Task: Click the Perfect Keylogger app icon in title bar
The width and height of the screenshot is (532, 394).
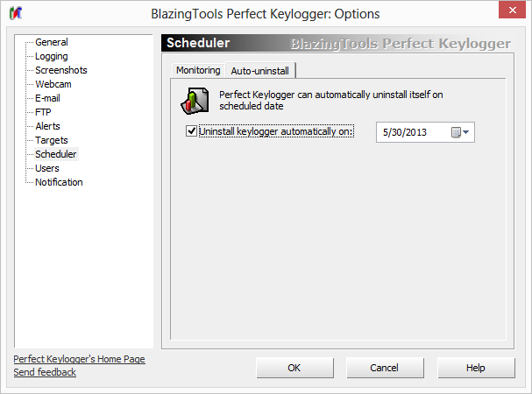Action: tap(18, 14)
